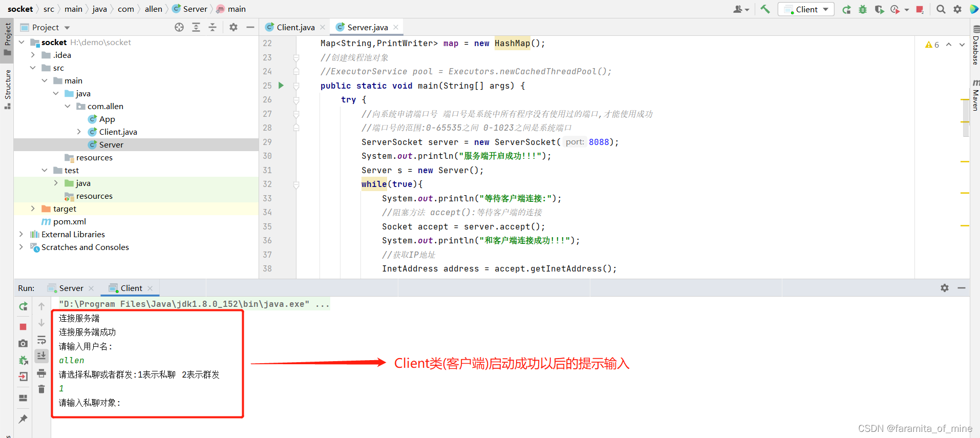Print the console output
980x438 pixels.
pyautogui.click(x=41, y=373)
